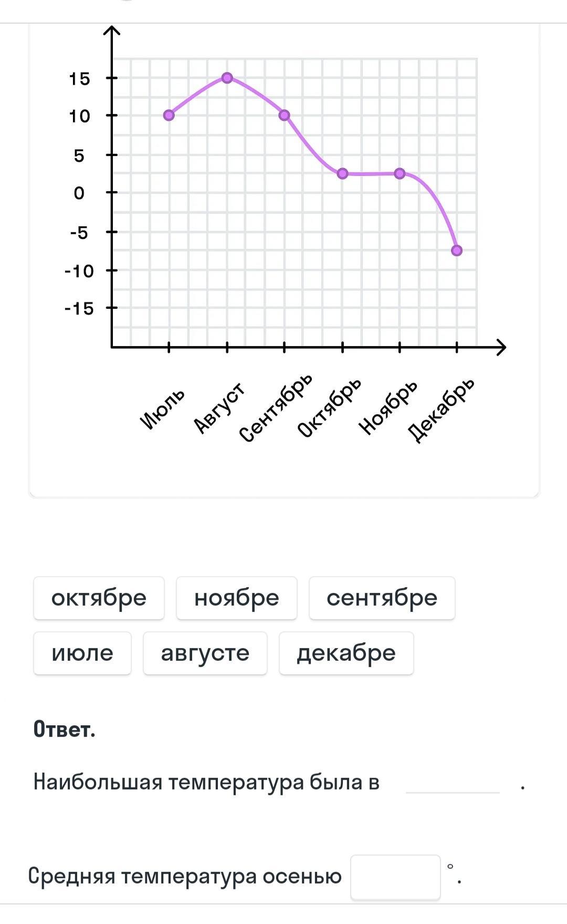Click the July data point on graph
Image resolution: width=567 pixels, height=924 pixels.
tap(169, 115)
